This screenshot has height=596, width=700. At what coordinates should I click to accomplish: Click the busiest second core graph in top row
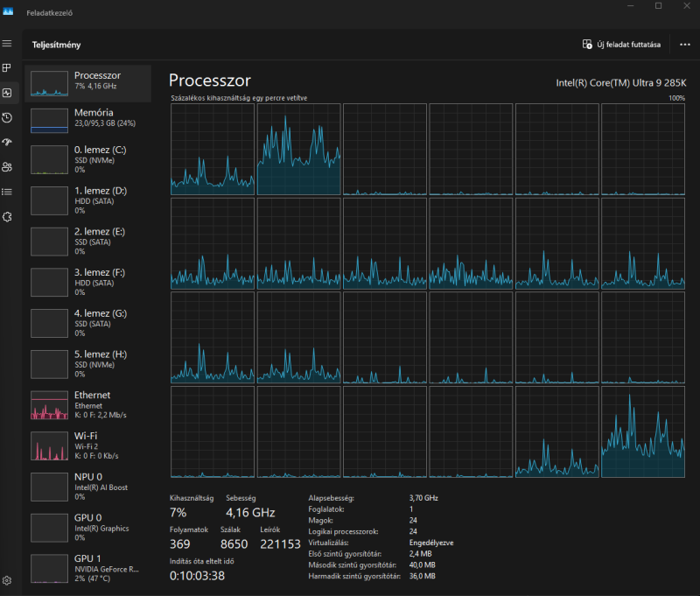(x=298, y=149)
